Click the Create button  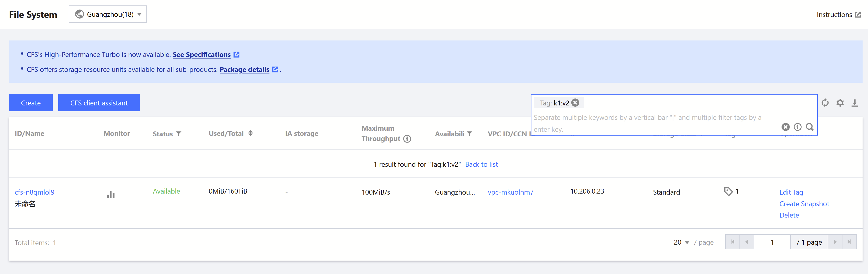(x=31, y=103)
